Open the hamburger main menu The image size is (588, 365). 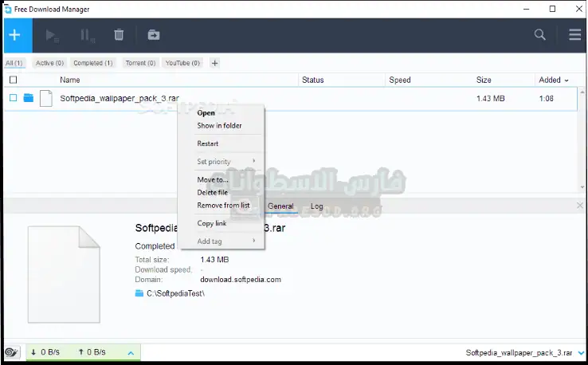point(574,35)
